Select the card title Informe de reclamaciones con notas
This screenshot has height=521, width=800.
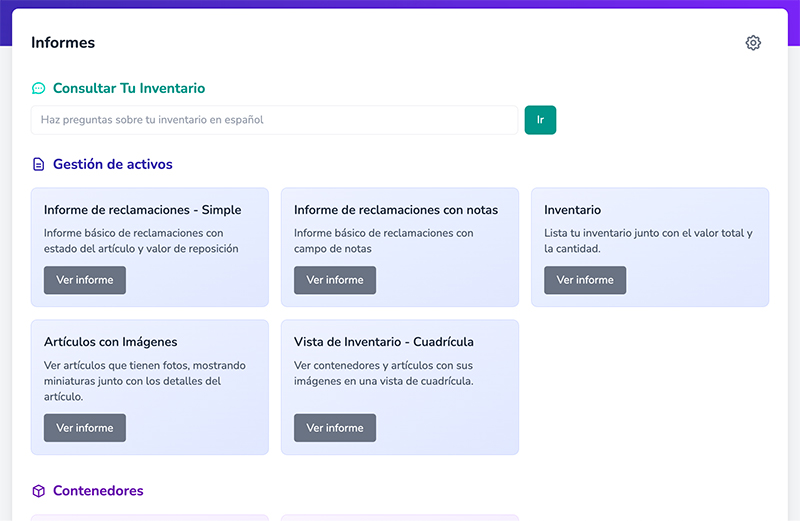point(396,210)
